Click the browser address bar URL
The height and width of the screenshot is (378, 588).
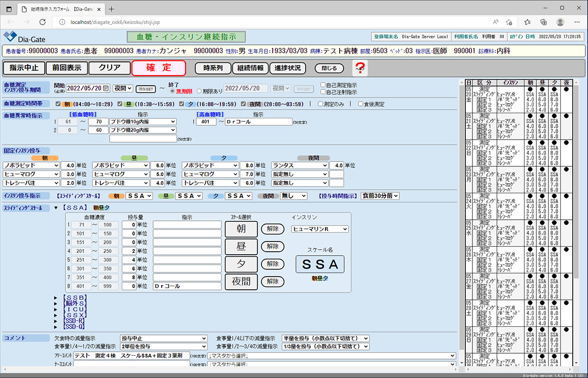pos(115,22)
